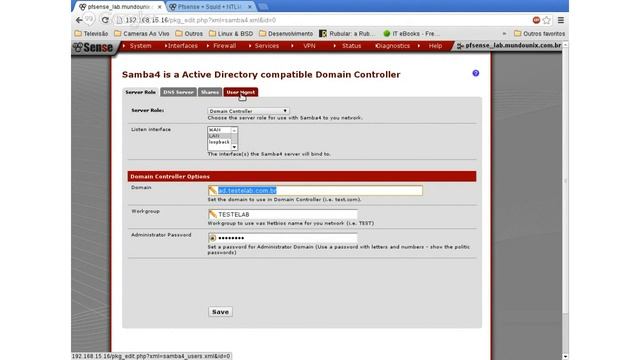The width and height of the screenshot is (640, 360).
Task: Open the Outros bookmark folder
Action: coord(189,33)
